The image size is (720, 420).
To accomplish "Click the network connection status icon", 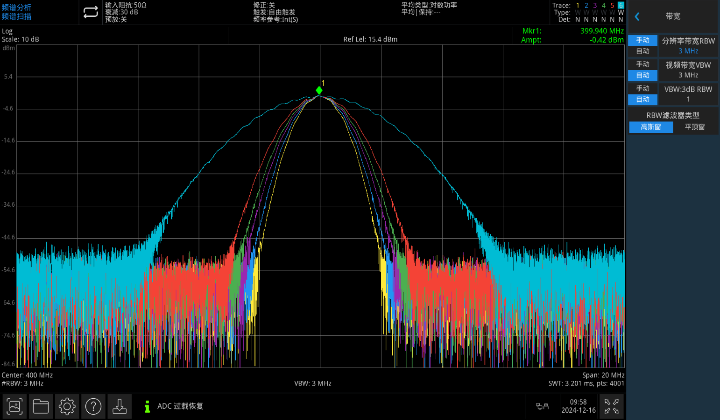I will (x=542, y=406).
